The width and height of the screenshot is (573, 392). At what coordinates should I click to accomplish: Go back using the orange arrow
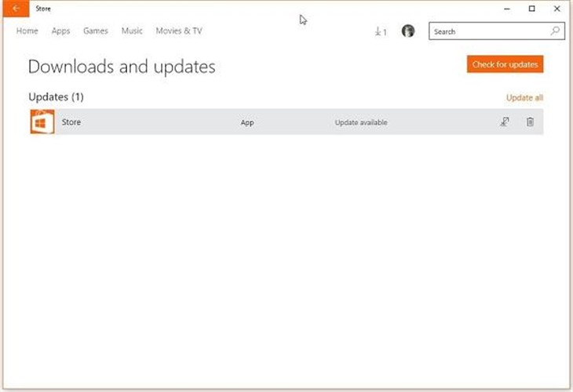[16, 9]
